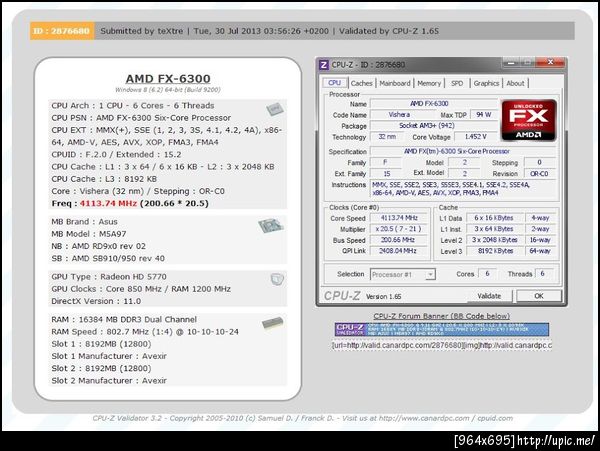This screenshot has height=451, width=600.
Task: Click the CPU Cache L3 8192 KB row
Action: (x=104, y=179)
